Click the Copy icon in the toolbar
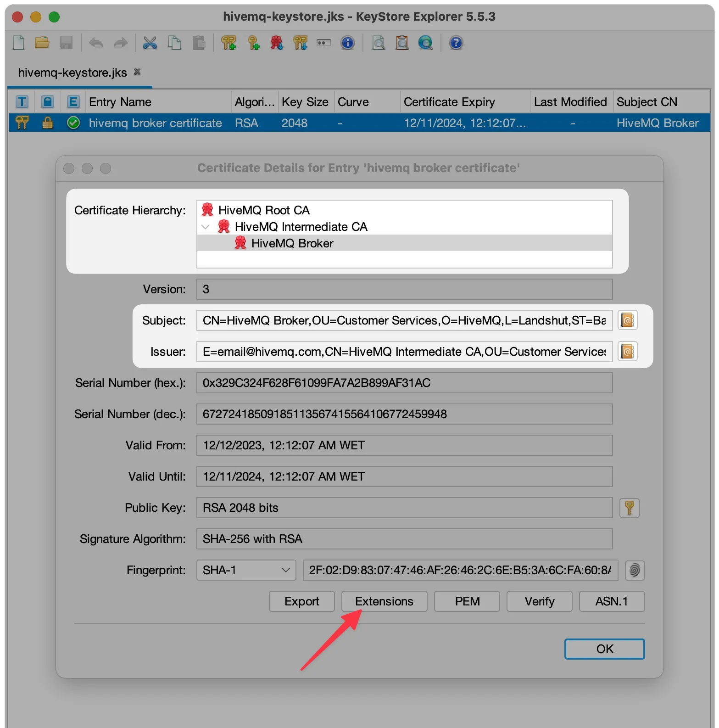Viewport: 719px width, 728px height. coord(174,43)
